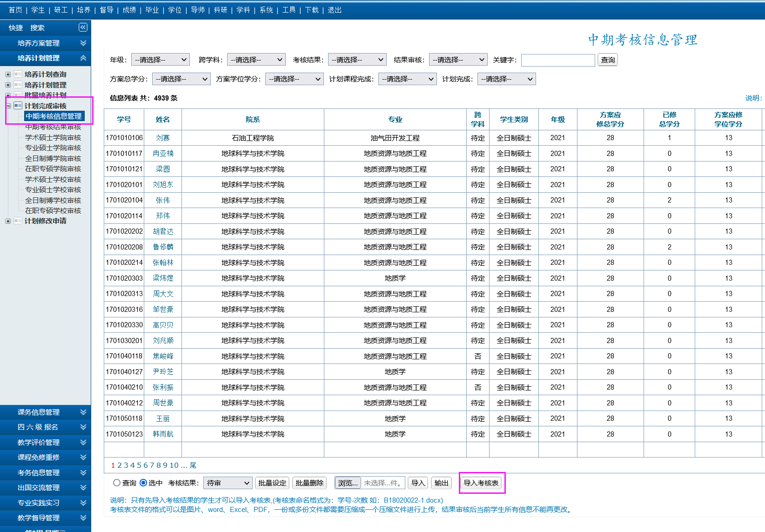Click the 计划完成审核 folder icon
The width and height of the screenshot is (765, 532).
18,106
